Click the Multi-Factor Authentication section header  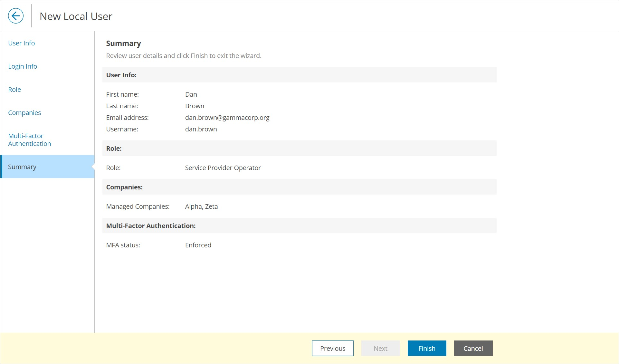click(x=151, y=226)
